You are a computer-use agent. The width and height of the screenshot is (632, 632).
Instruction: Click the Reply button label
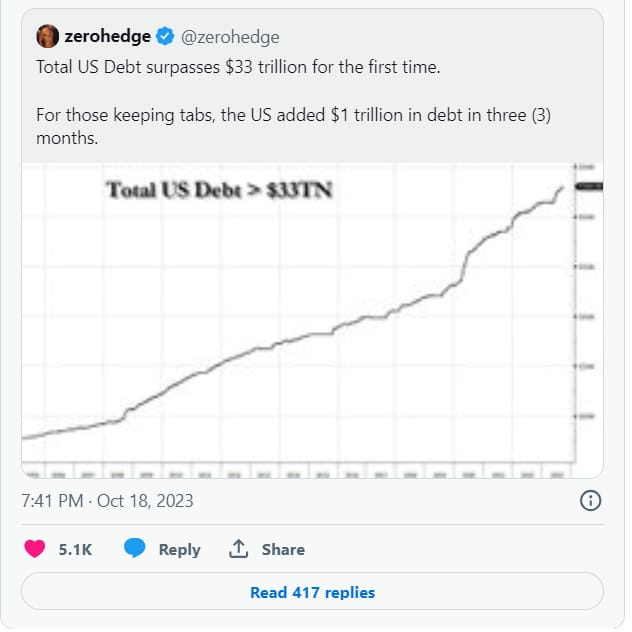pos(179,549)
